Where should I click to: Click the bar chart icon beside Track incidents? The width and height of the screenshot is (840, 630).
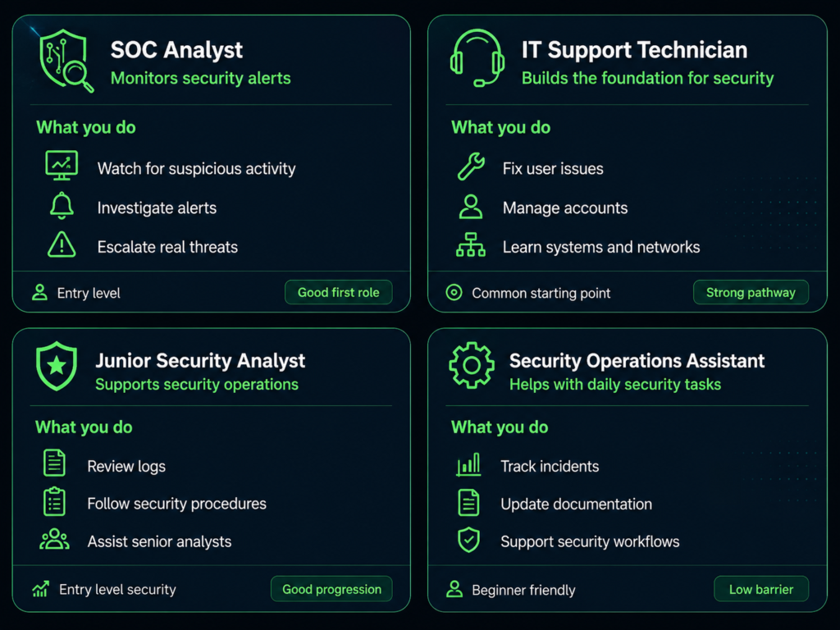[x=468, y=464]
